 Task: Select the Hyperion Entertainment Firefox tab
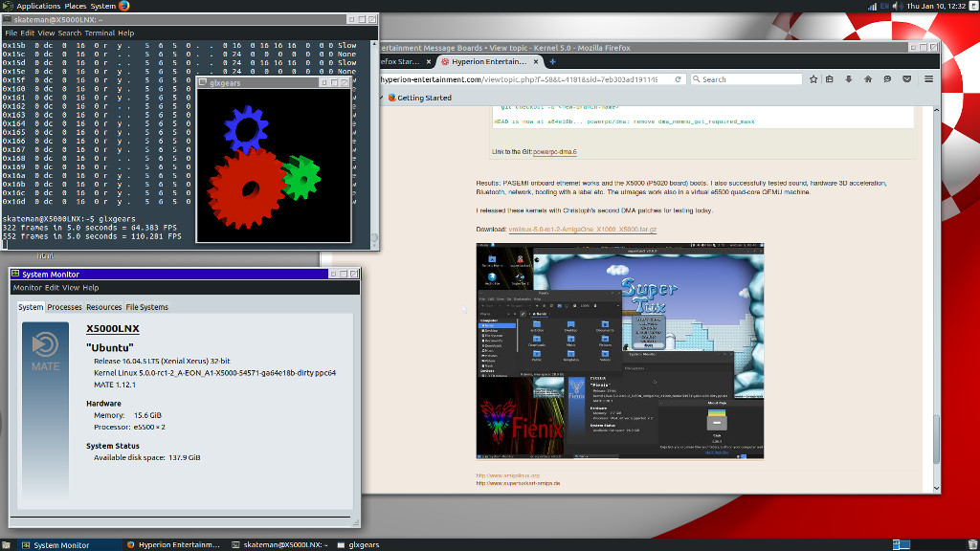pos(489,62)
